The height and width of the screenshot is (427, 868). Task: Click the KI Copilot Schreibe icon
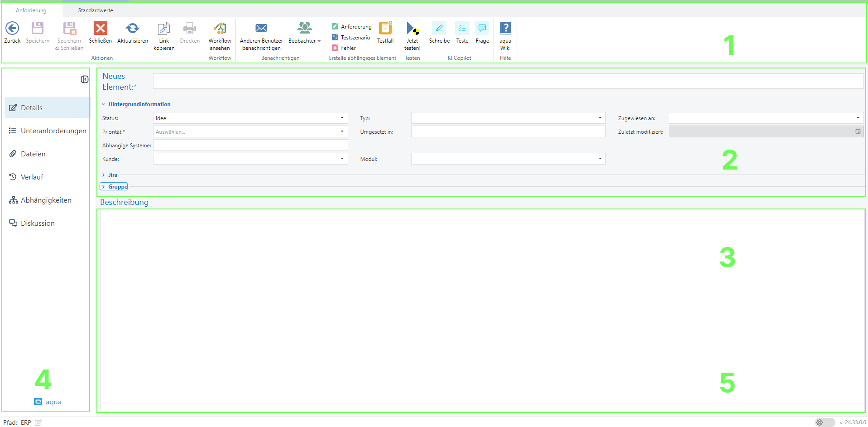tap(439, 29)
